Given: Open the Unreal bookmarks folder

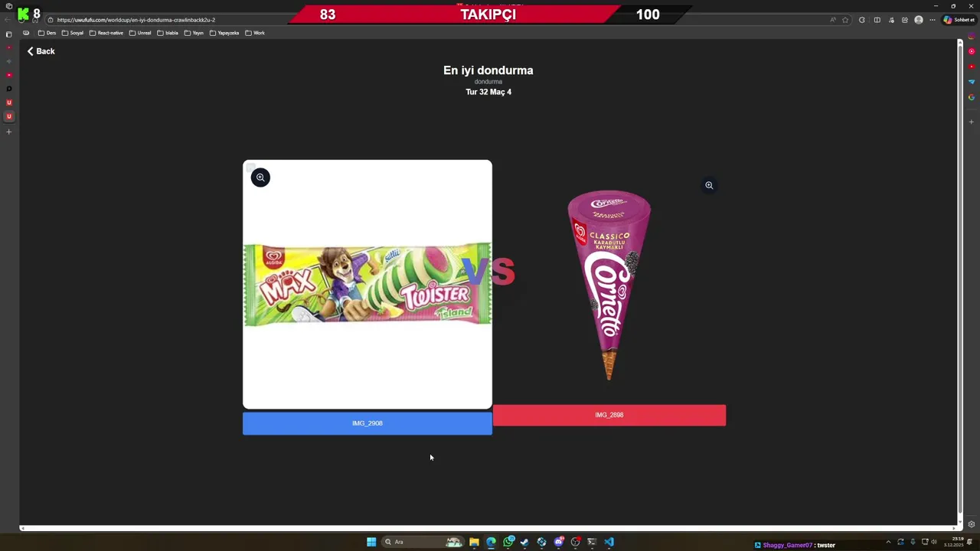Looking at the screenshot, I should coord(140,33).
